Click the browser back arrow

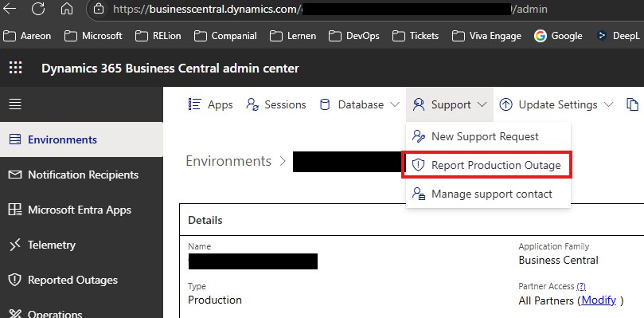click(9, 9)
